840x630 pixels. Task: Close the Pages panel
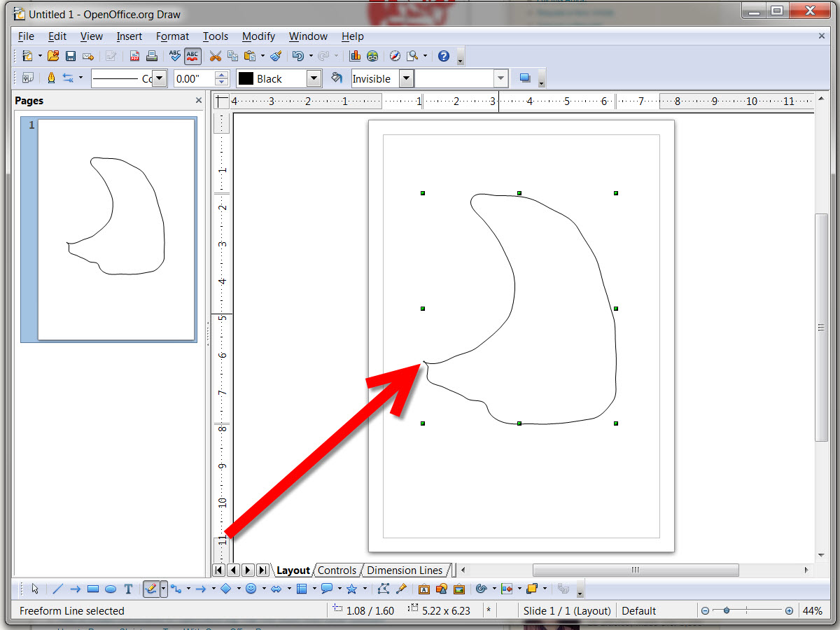click(x=198, y=100)
